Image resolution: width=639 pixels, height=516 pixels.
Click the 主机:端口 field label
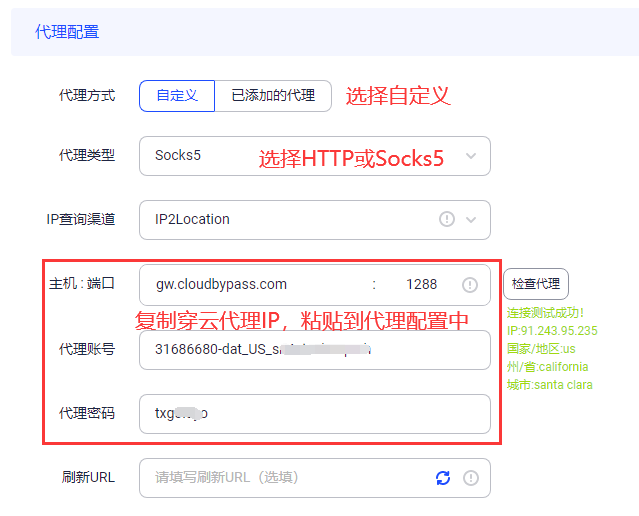[82, 284]
